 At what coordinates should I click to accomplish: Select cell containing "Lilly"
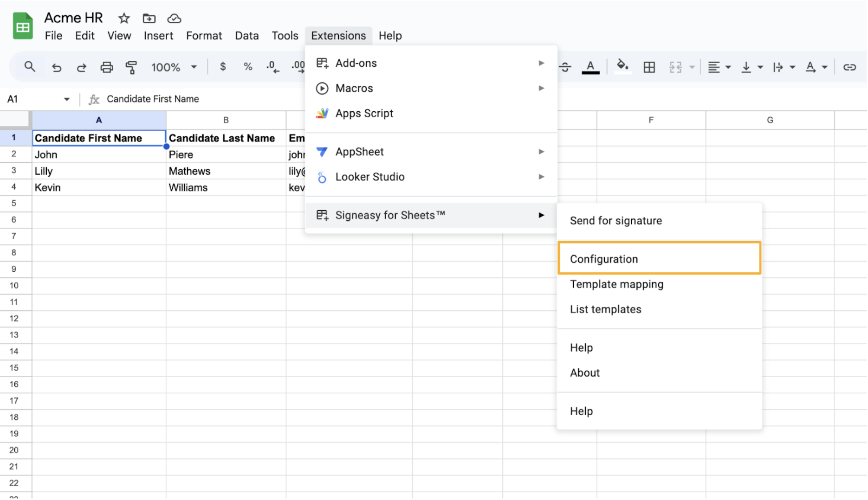point(99,171)
